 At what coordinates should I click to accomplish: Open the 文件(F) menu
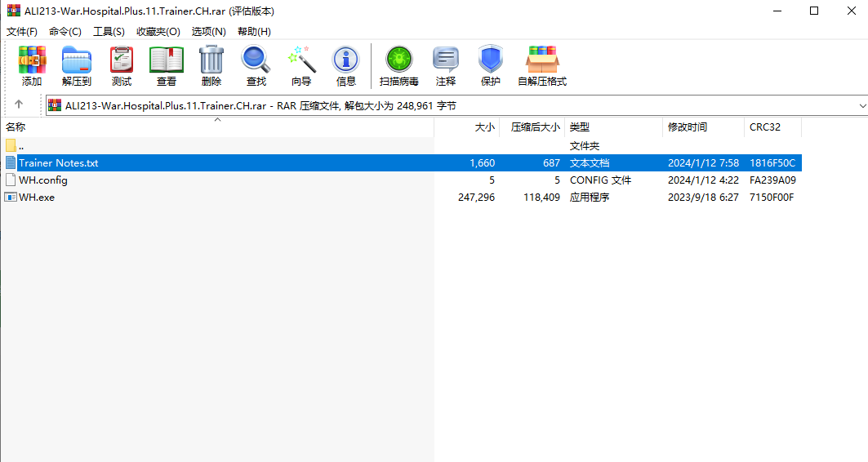click(21, 32)
